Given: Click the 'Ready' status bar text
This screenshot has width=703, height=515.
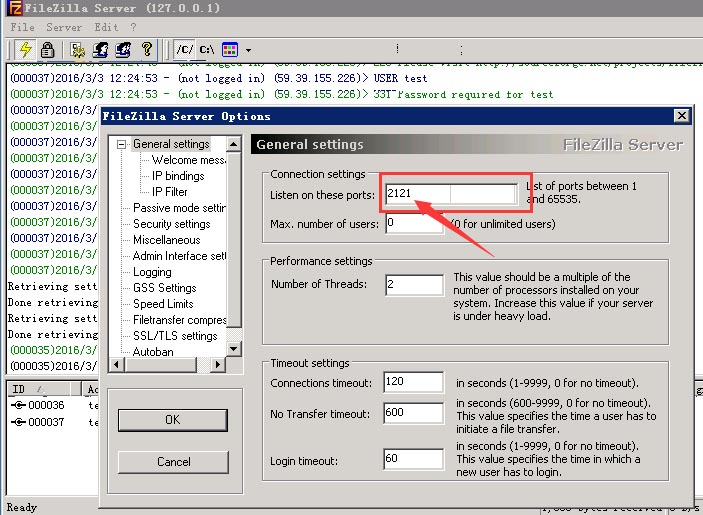Looking at the screenshot, I should click(22, 507).
